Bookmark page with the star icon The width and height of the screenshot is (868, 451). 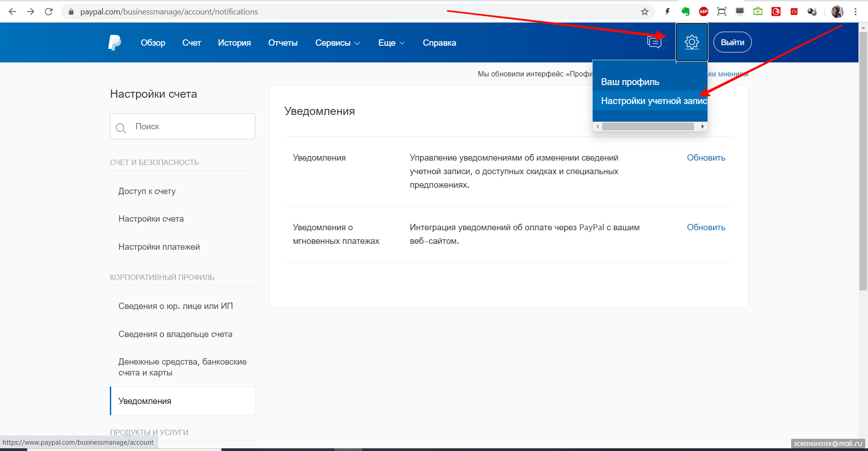tap(645, 12)
